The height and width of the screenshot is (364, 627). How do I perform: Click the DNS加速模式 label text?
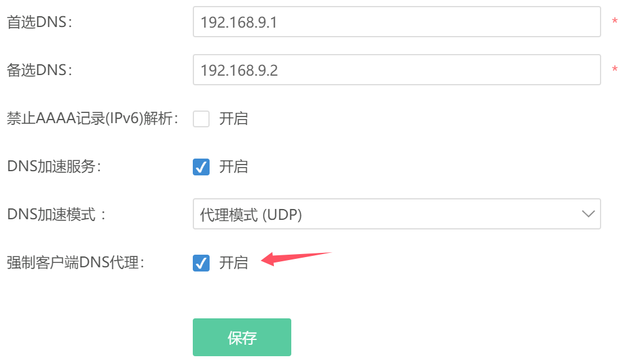point(56,214)
